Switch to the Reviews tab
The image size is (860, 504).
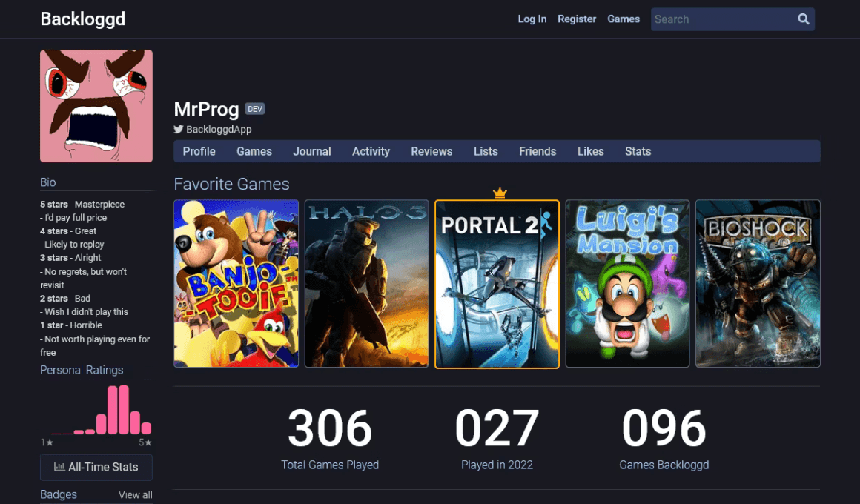[431, 151]
